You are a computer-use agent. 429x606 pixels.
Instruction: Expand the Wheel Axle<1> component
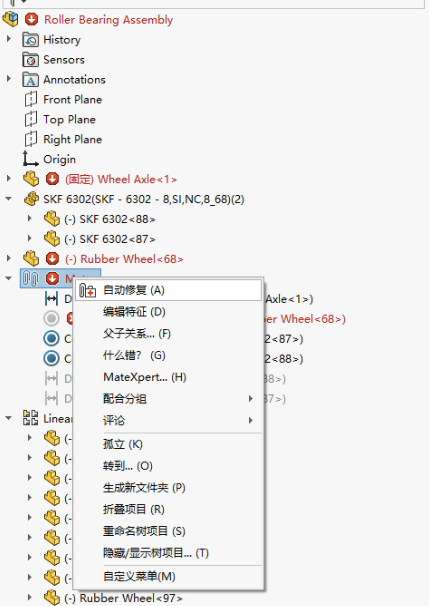[x=9, y=178]
